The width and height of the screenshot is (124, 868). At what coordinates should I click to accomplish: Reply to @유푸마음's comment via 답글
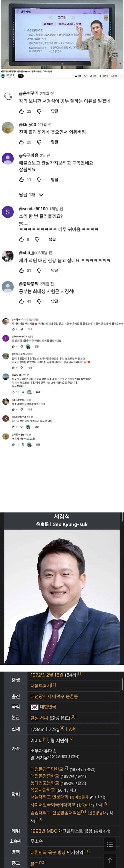pyautogui.click(x=54, y=180)
